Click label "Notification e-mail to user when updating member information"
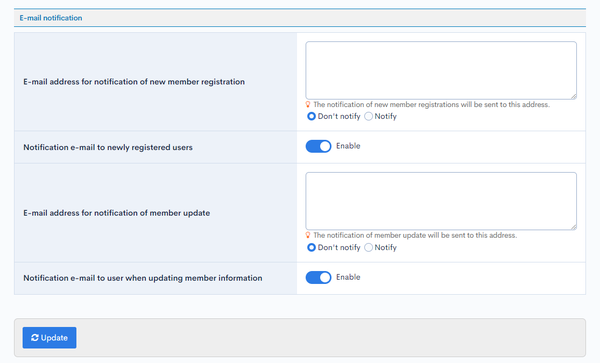The width and height of the screenshot is (600, 363). (143, 278)
